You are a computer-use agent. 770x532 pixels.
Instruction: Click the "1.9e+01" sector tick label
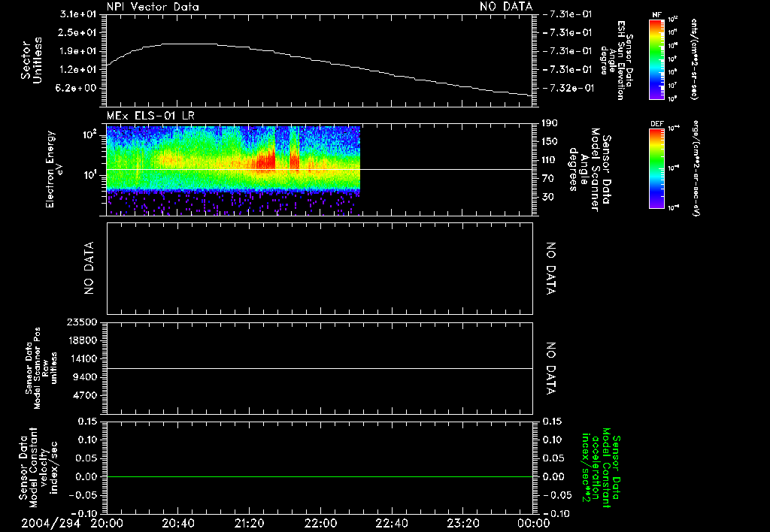click(x=78, y=51)
